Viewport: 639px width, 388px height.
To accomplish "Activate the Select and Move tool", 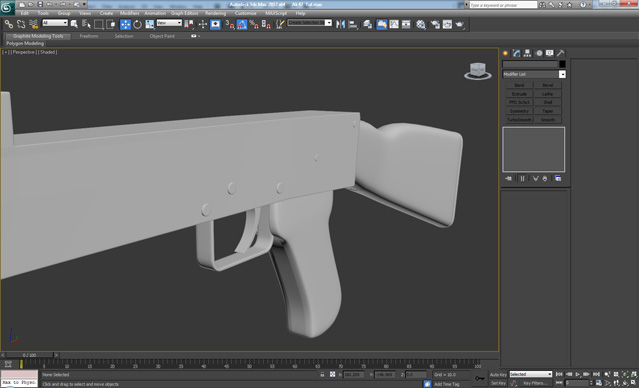I will [x=126, y=24].
